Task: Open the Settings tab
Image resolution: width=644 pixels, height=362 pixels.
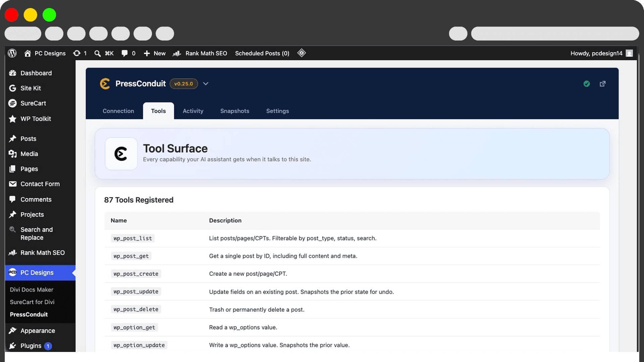Action: (277, 111)
